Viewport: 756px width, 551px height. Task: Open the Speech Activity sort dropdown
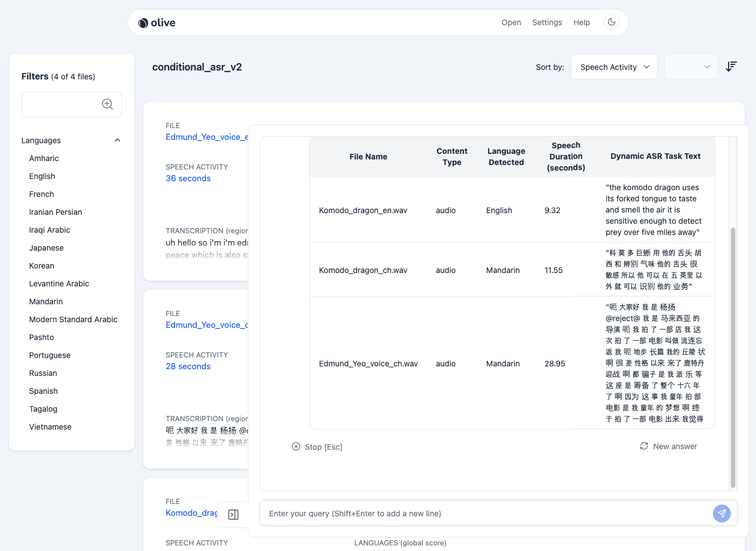(x=614, y=67)
